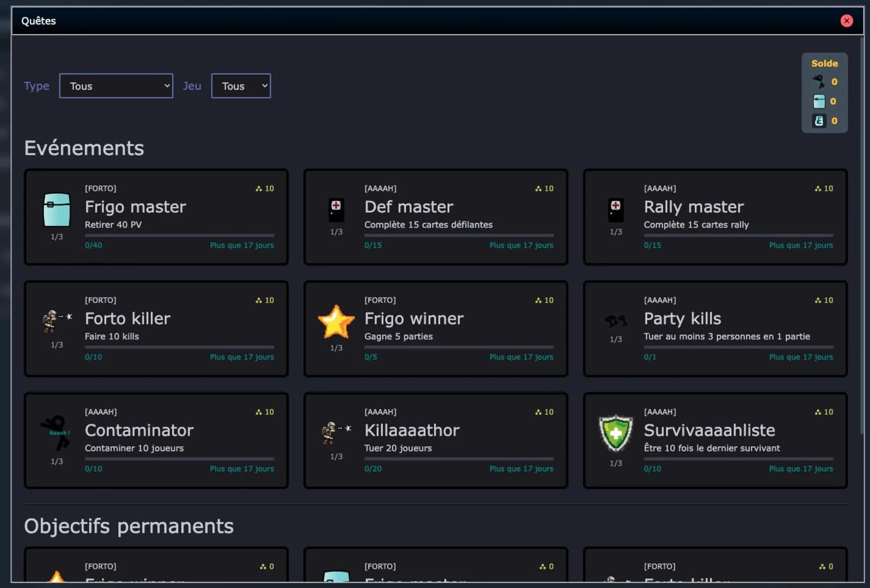Image resolution: width=870 pixels, height=588 pixels.
Task: Click the medkit icon on Rally master quest
Action: pos(615,210)
